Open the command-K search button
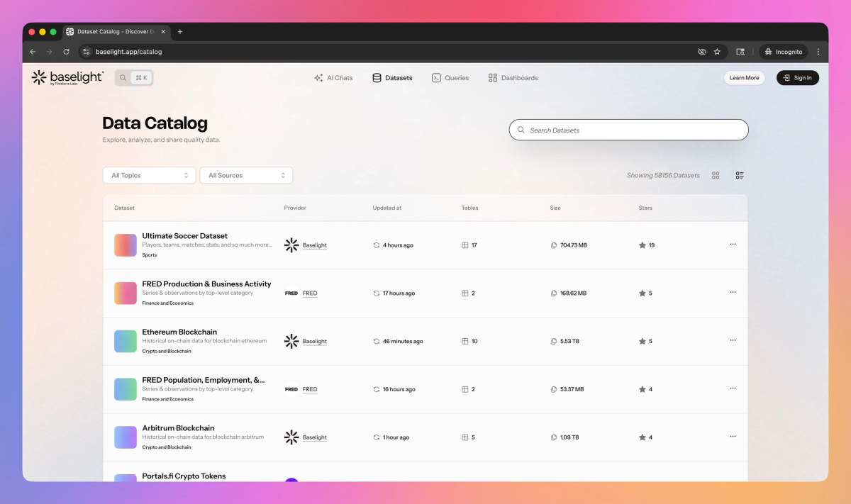 134,78
